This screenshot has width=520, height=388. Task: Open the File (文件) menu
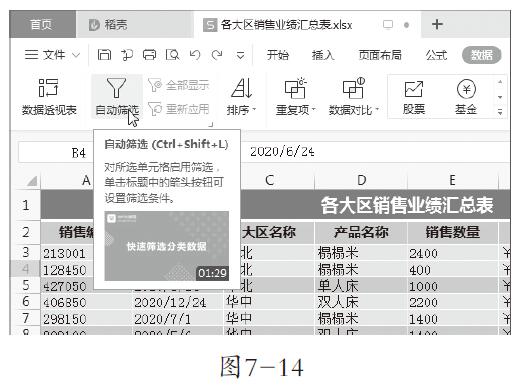pos(52,55)
